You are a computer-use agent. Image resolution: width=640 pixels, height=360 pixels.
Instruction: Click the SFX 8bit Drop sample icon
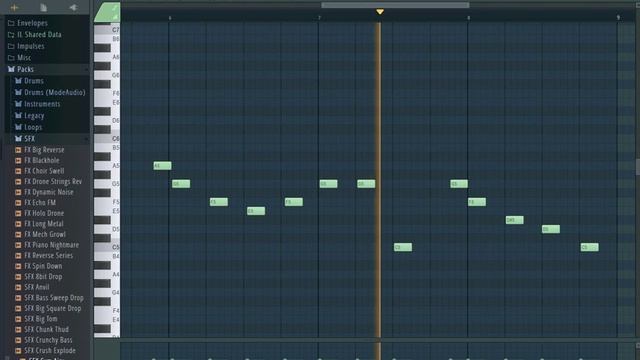[18, 277]
